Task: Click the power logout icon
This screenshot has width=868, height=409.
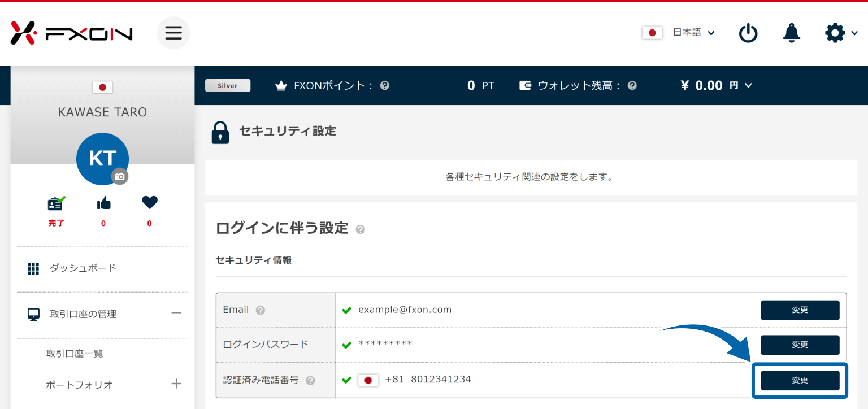Action: tap(748, 33)
